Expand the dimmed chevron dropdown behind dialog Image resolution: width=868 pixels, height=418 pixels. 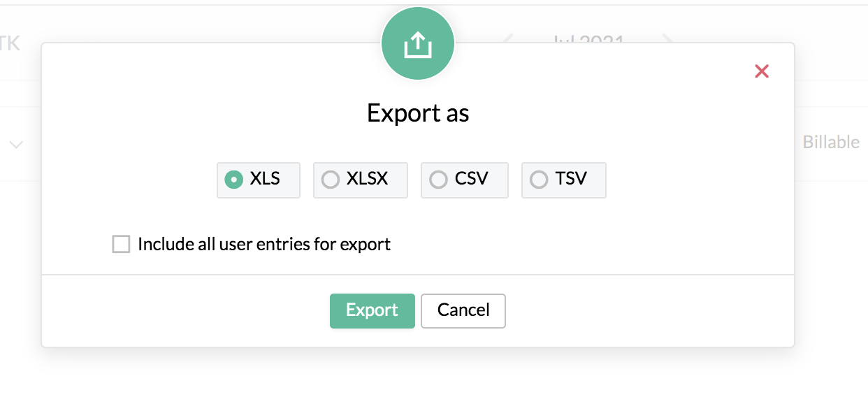(16, 145)
